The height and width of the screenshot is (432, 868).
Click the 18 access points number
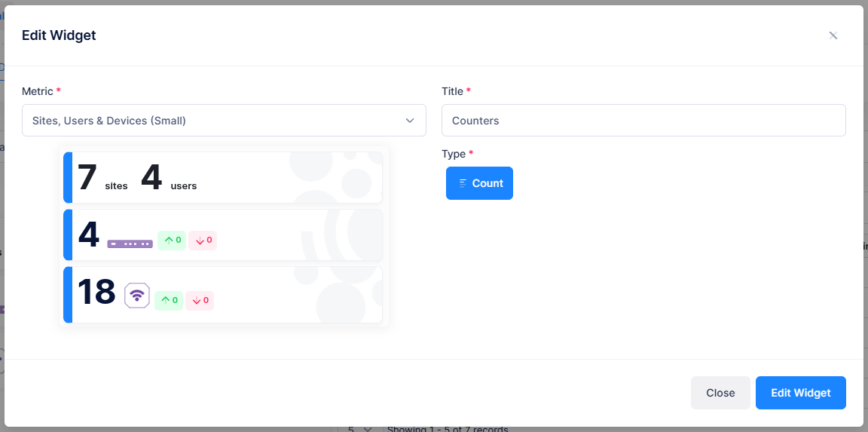96,293
